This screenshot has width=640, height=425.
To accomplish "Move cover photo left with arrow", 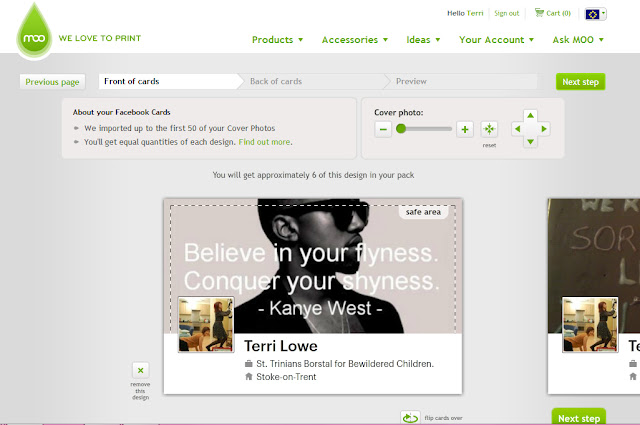I will tap(518, 129).
